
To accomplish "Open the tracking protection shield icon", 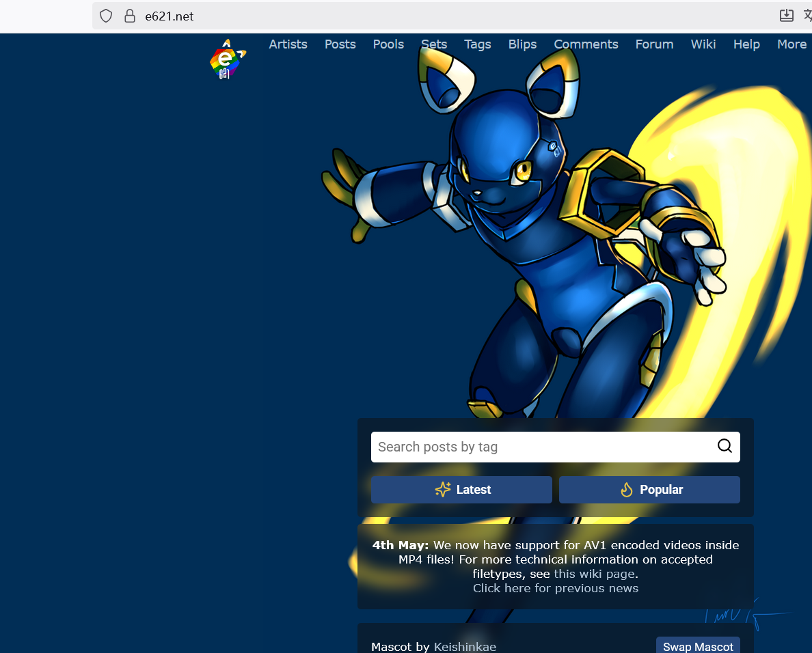I will click(x=106, y=16).
